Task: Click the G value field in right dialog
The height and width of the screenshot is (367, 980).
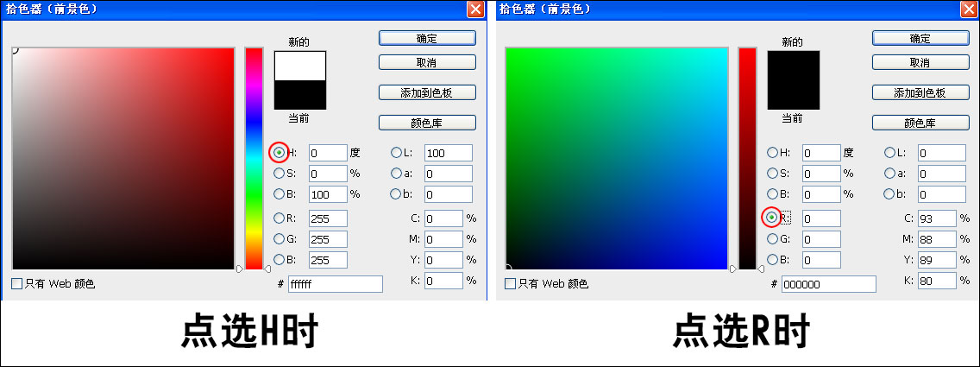Action: click(822, 239)
